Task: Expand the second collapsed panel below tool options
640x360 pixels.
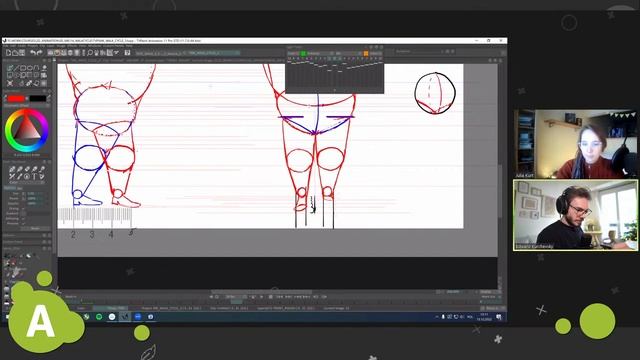Action: 27,242
